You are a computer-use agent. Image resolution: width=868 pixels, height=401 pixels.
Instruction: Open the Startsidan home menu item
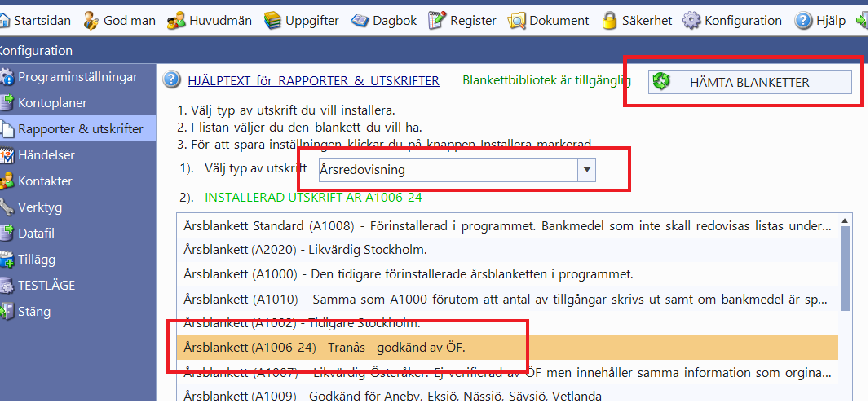(36, 20)
